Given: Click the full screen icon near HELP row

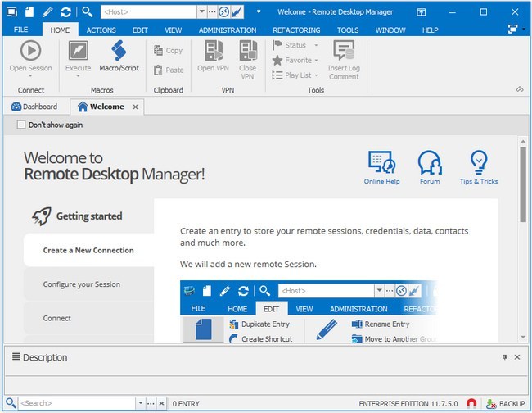Looking at the screenshot, I should 512,29.
